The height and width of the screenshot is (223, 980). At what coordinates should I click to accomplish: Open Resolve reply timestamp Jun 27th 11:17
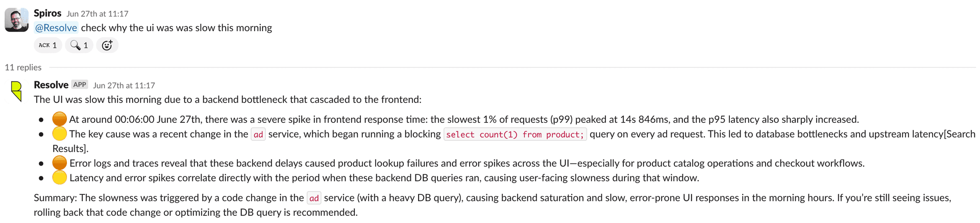[x=124, y=85]
